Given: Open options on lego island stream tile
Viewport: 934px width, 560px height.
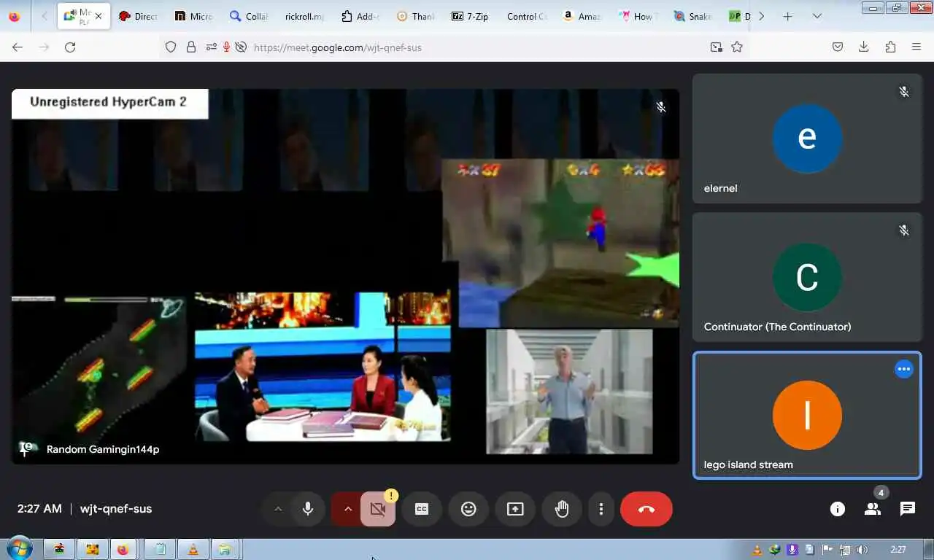Looking at the screenshot, I should point(904,369).
